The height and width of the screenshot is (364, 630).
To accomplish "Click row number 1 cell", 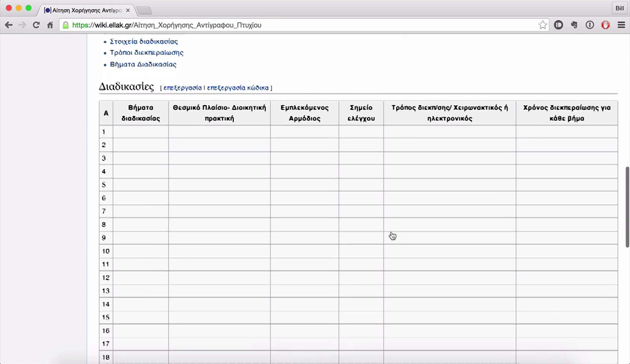I will [x=106, y=132].
